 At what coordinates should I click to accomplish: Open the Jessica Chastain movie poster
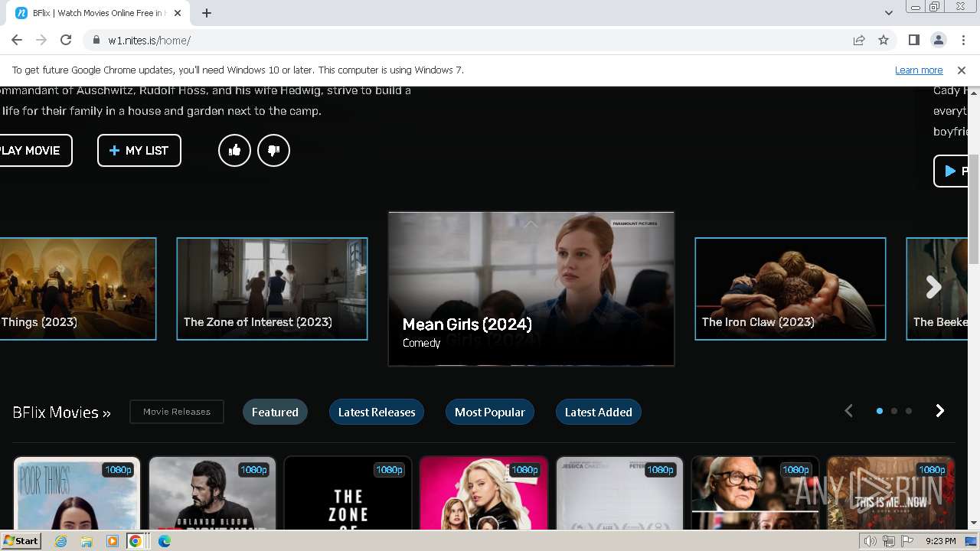(x=619, y=494)
